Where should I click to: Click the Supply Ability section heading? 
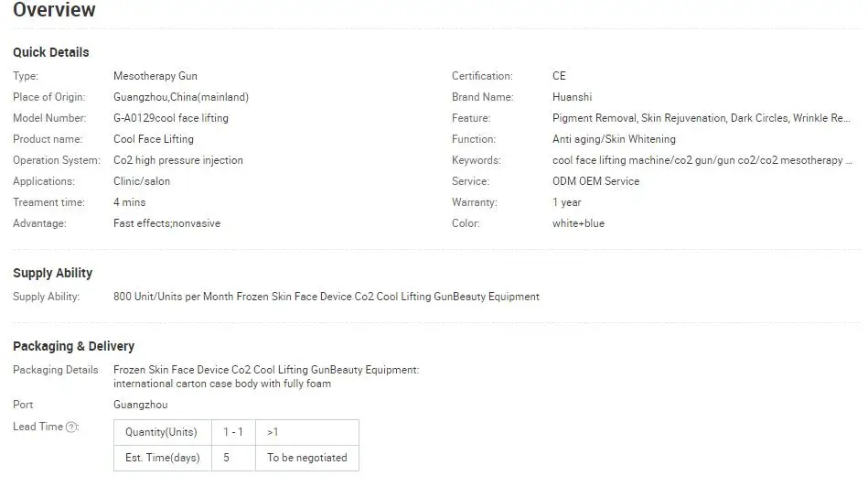(52, 273)
